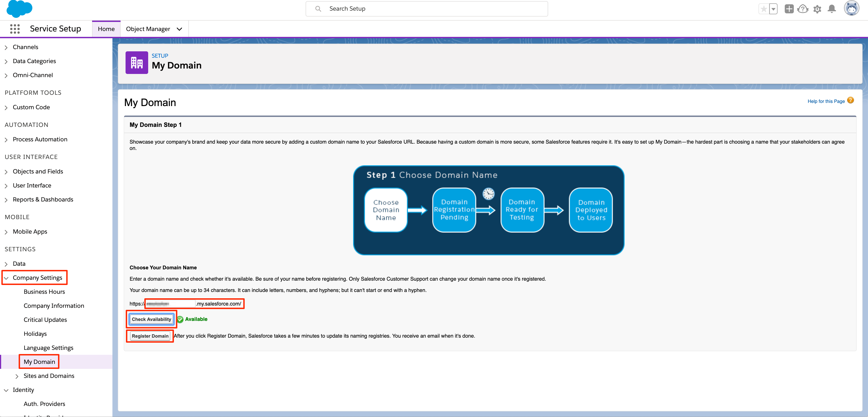Viewport: 868px width, 417px height.
Task: Switch to the Home tab
Action: 106,29
